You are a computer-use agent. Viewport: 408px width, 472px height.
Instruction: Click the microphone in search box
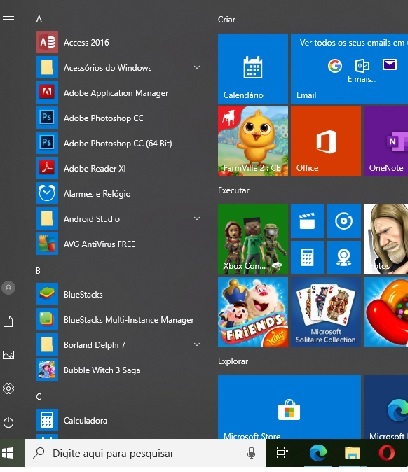251,453
